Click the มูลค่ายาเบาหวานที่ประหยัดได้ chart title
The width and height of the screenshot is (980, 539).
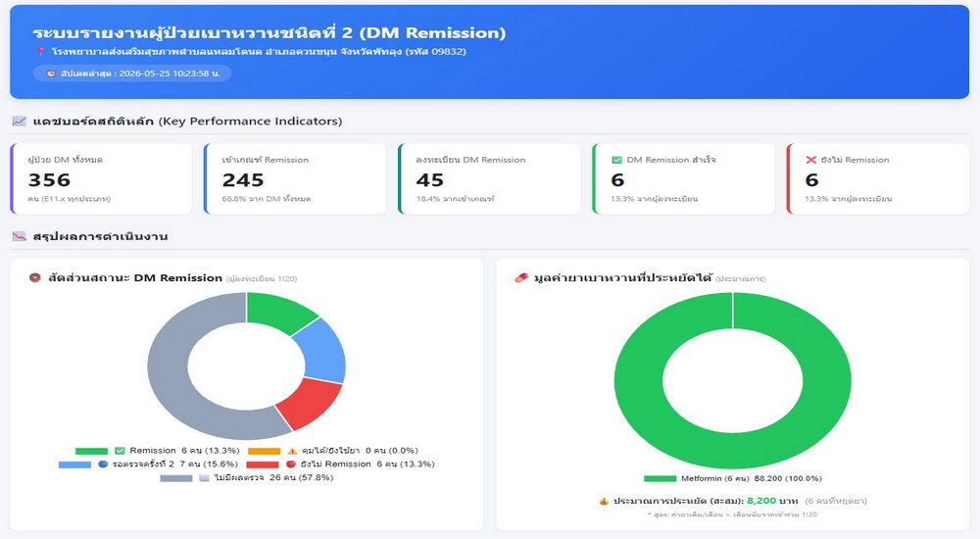coord(622,277)
